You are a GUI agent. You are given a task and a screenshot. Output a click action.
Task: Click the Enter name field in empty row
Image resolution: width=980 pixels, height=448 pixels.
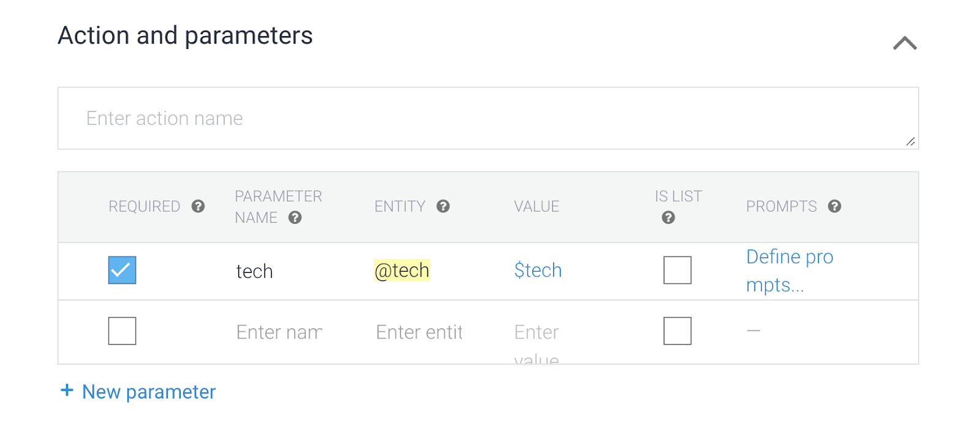tap(279, 332)
